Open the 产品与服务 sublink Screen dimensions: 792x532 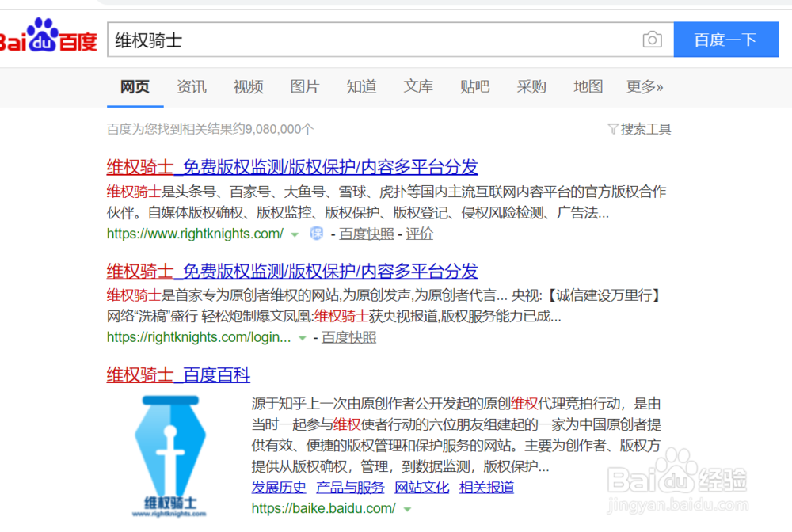[350, 488]
